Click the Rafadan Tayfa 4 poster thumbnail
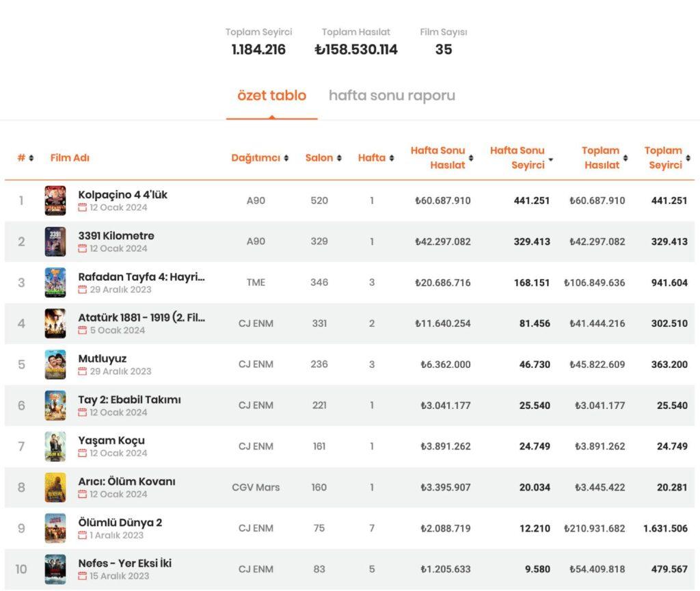The image size is (700, 591). (x=55, y=283)
